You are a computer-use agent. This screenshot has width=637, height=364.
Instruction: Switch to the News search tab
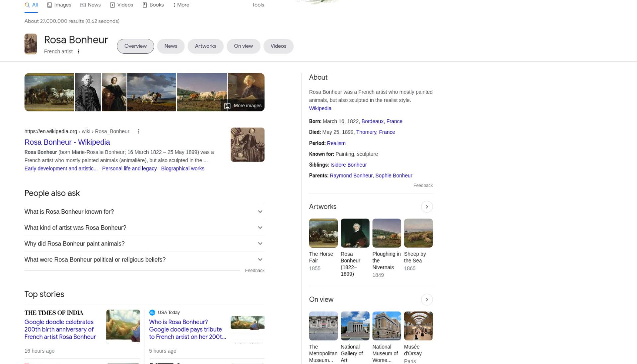(91, 5)
